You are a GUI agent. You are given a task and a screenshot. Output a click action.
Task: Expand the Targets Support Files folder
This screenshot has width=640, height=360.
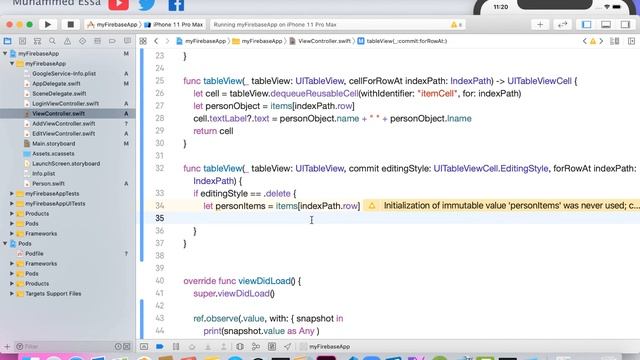point(12,293)
